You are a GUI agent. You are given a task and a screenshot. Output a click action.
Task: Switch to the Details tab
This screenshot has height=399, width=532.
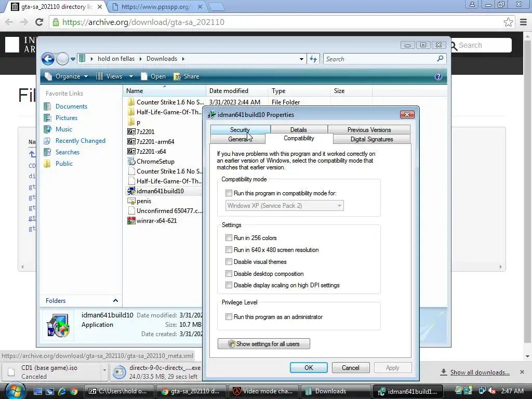click(299, 129)
